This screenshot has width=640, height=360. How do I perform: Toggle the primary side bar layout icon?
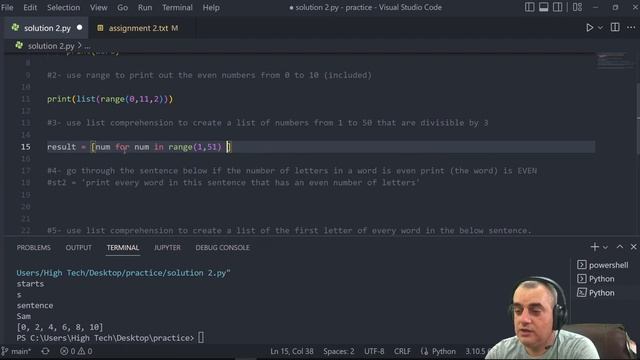529,7
